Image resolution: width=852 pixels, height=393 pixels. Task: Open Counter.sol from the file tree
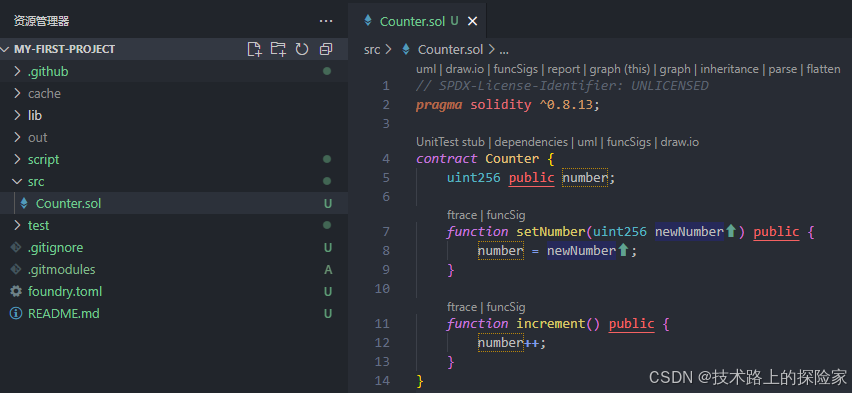click(x=68, y=203)
